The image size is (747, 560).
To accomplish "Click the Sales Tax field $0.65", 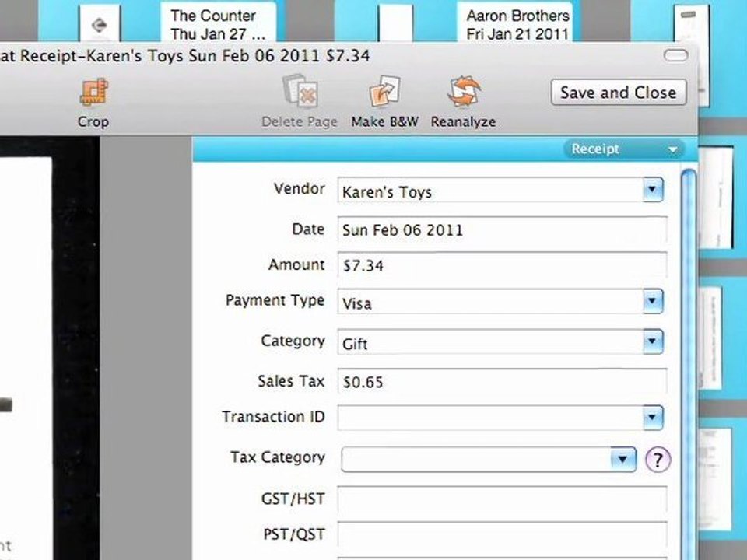I will click(502, 381).
